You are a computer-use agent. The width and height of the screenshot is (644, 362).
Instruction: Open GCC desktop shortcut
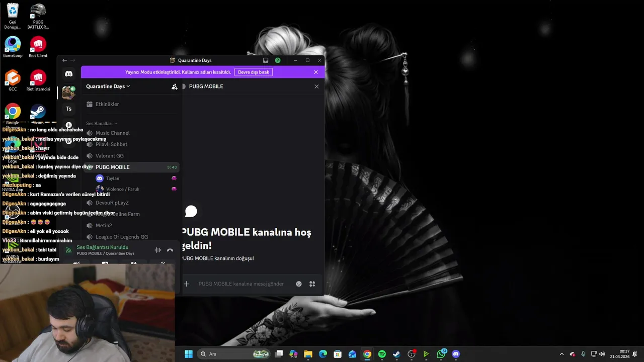[13, 80]
